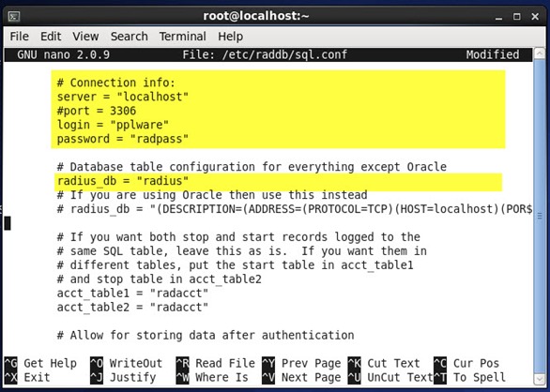Click the ^X Exit shortcut label

point(27,378)
